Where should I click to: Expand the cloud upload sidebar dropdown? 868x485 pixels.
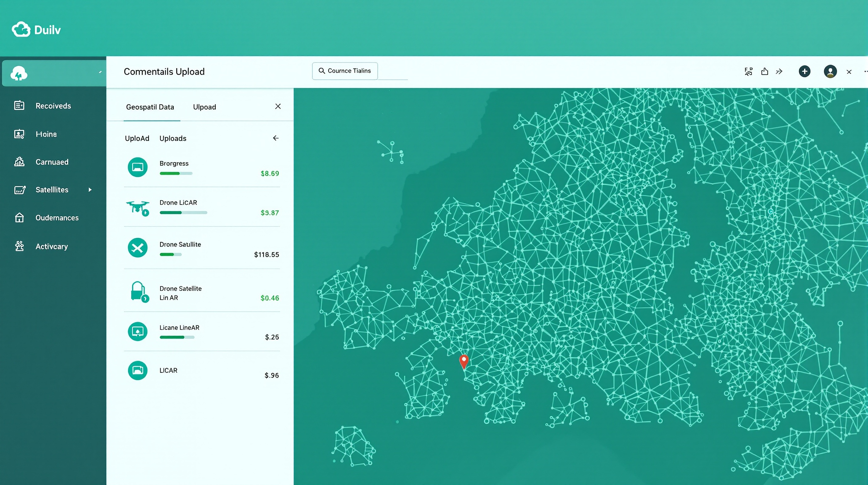tap(100, 72)
